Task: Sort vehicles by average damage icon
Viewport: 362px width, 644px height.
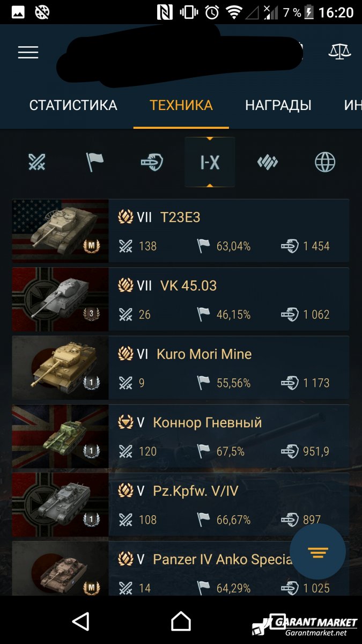Action: coord(152,162)
